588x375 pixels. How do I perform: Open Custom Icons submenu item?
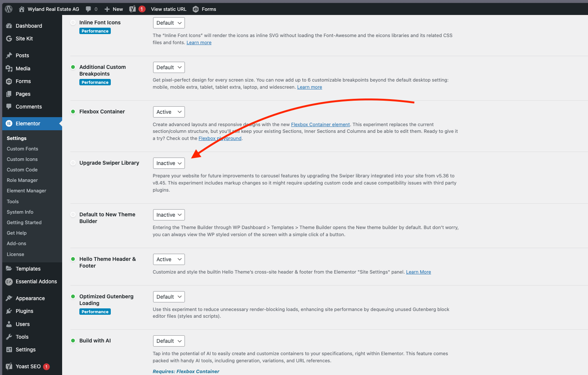[x=22, y=159]
